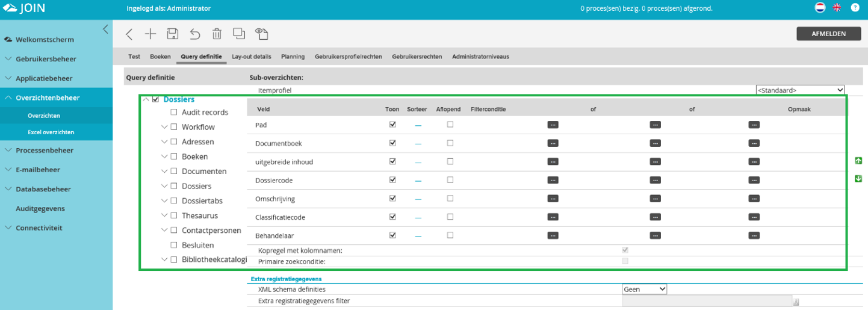Click the AFMELDEN button
The image size is (868, 310).
828,34
